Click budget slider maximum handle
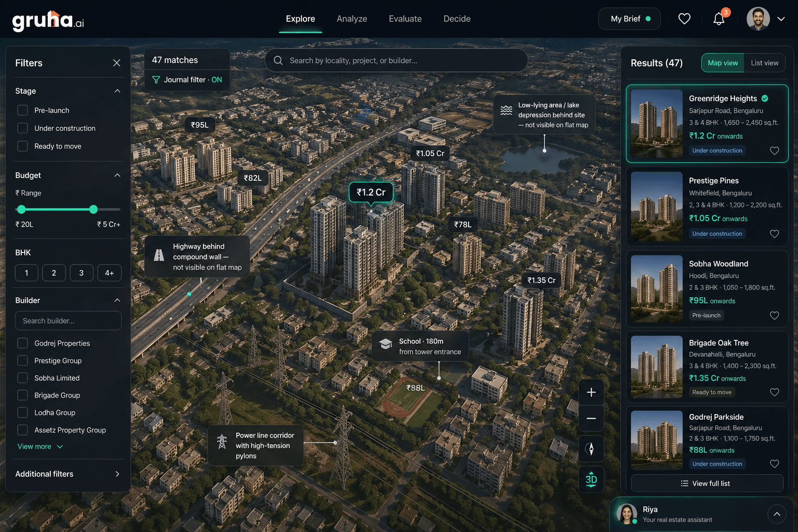Viewport: 798px width, 532px height. pos(94,209)
